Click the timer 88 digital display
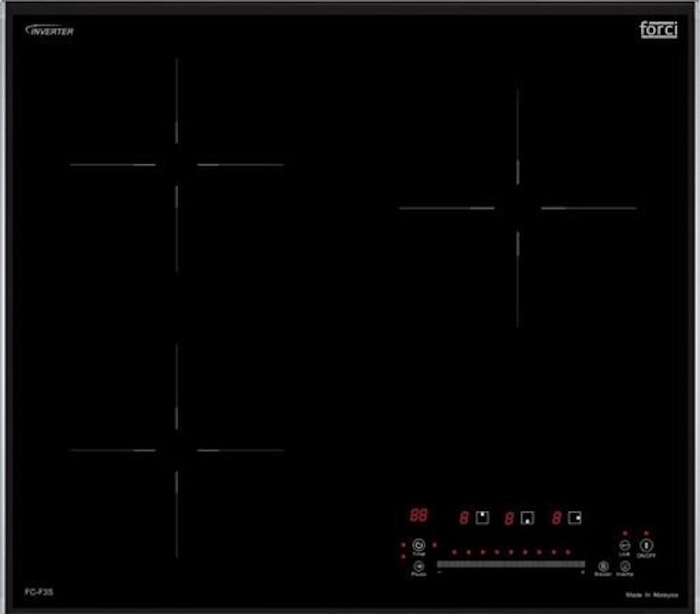This screenshot has height=614, width=700. tap(418, 516)
